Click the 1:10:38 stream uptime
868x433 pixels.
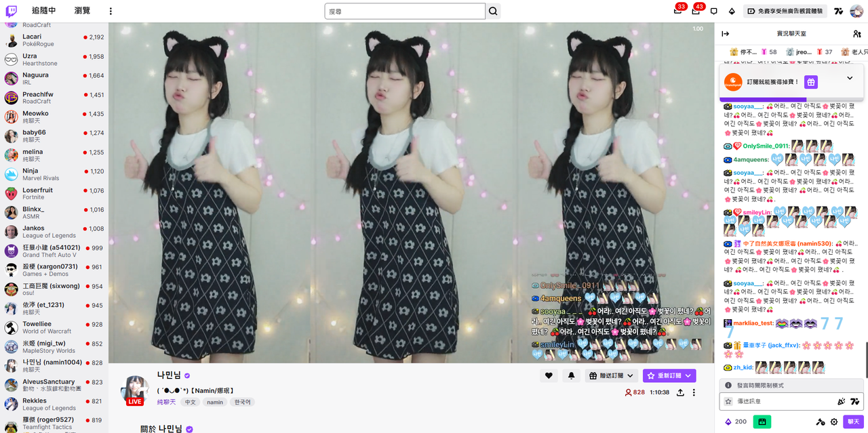[x=660, y=392]
